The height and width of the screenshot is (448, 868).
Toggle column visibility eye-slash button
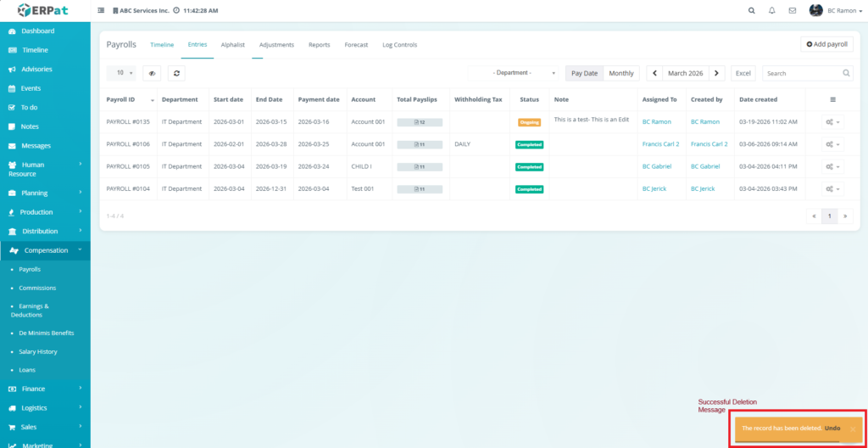[x=152, y=74]
